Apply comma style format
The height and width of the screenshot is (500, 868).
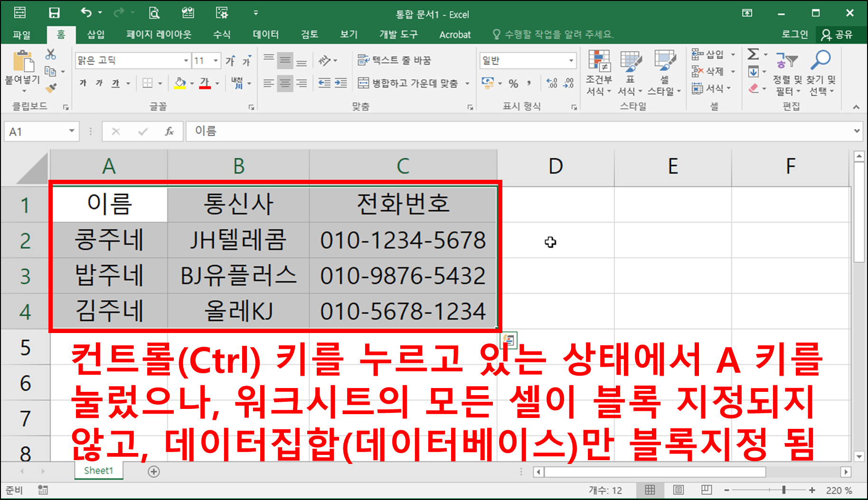[x=529, y=83]
